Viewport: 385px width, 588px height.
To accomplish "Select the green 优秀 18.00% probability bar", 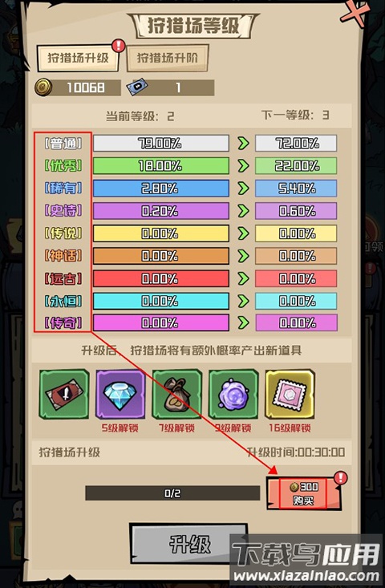I will [161, 166].
